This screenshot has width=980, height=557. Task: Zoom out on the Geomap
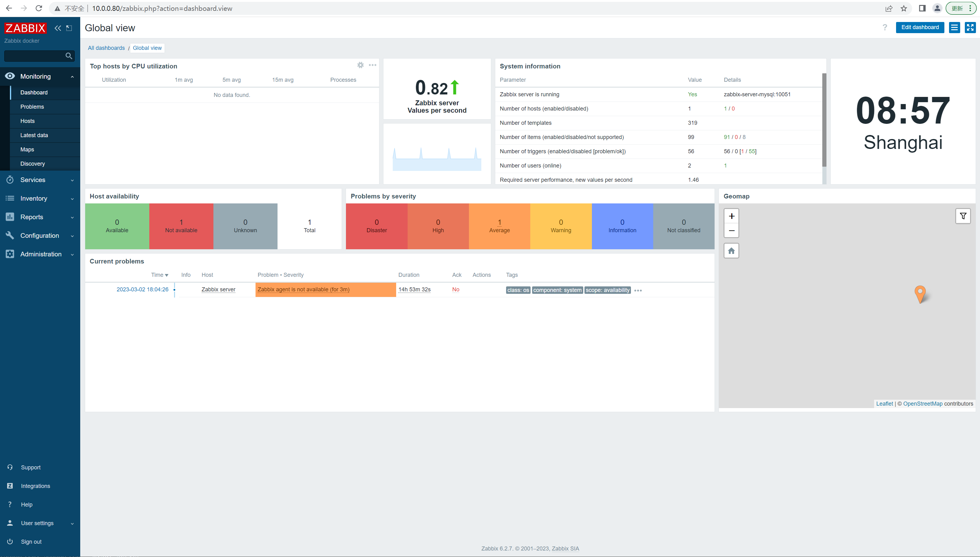click(x=731, y=230)
